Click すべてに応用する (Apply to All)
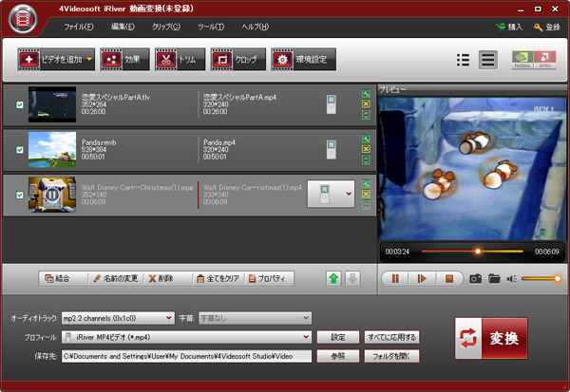 pyautogui.click(x=391, y=337)
